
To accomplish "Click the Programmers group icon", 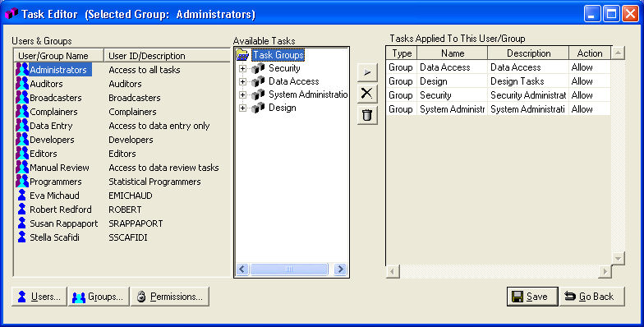I will pyautogui.click(x=22, y=181).
